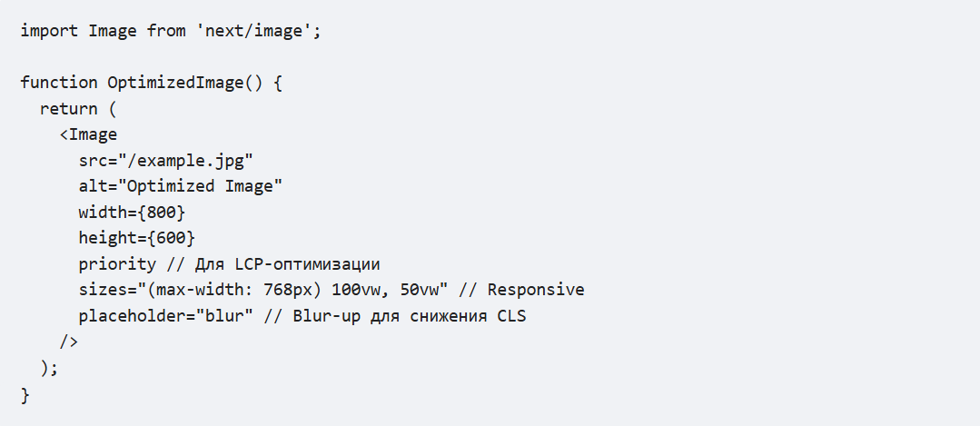The image size is (980, 426).
Task: Click the width value 800
Action: (167, 213)
